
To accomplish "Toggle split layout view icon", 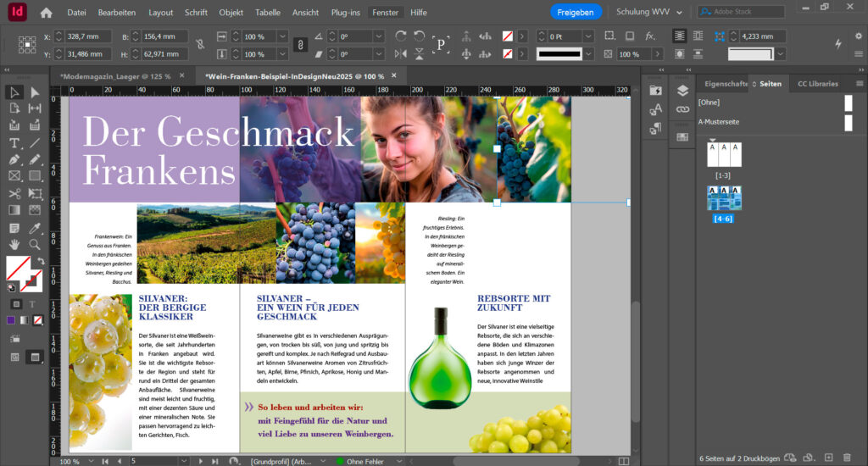I will point(623,461).
